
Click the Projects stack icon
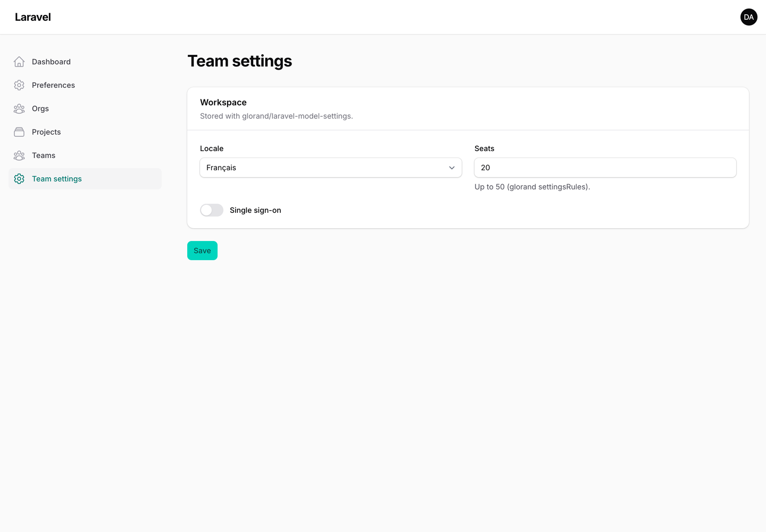[19, 132]
